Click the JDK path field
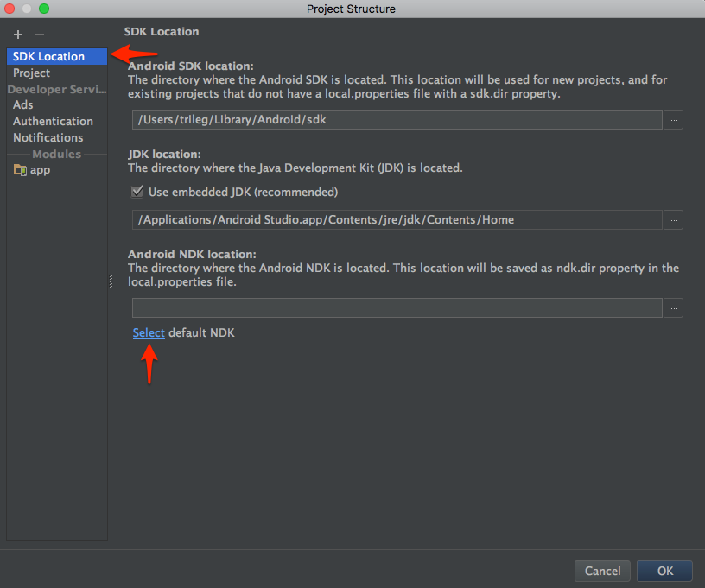 point(397,220)
